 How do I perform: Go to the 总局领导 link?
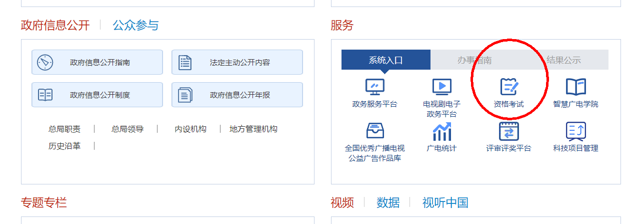(x=127, y=129)
